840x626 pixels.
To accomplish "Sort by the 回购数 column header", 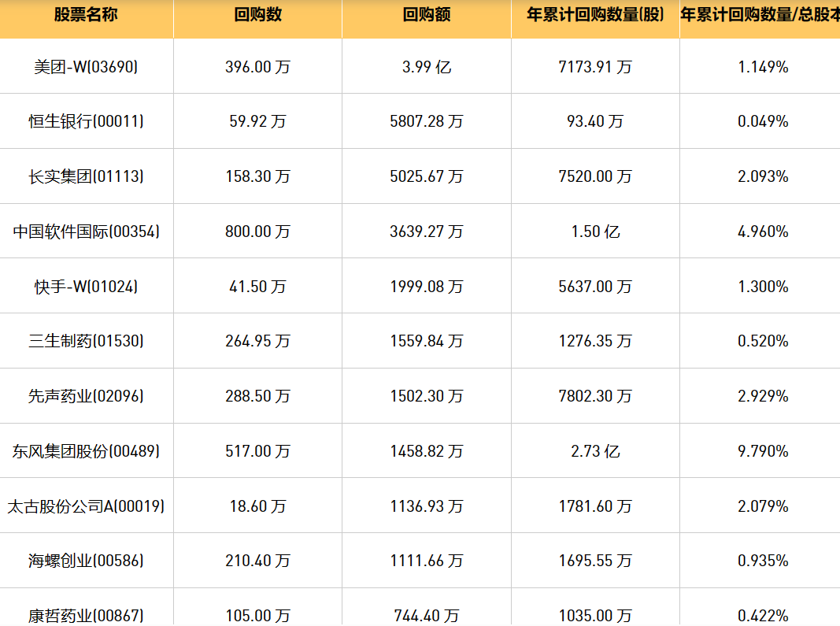I will coord(257,16).
